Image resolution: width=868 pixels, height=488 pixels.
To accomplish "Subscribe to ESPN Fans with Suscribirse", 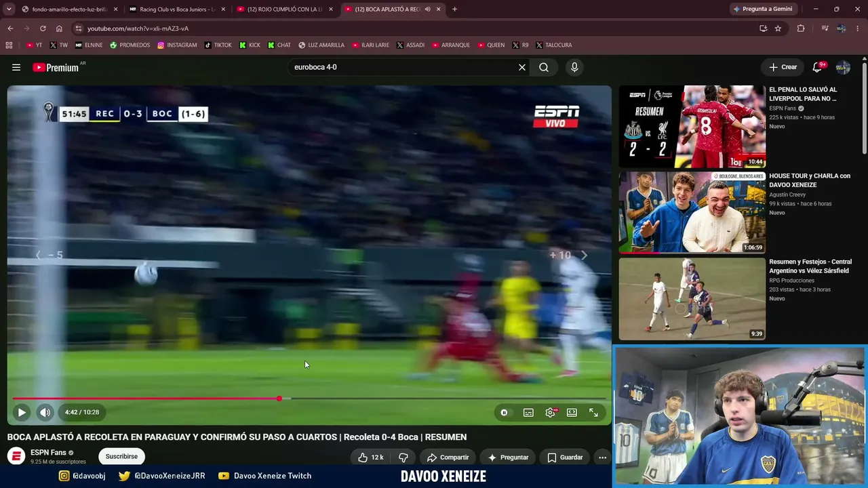I will (121, 456).
